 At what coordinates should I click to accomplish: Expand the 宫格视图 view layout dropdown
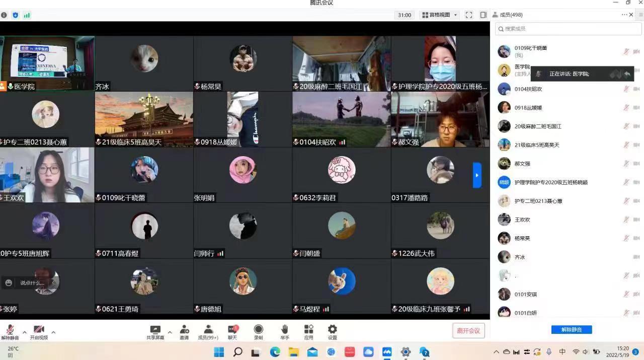pos(440,15)
